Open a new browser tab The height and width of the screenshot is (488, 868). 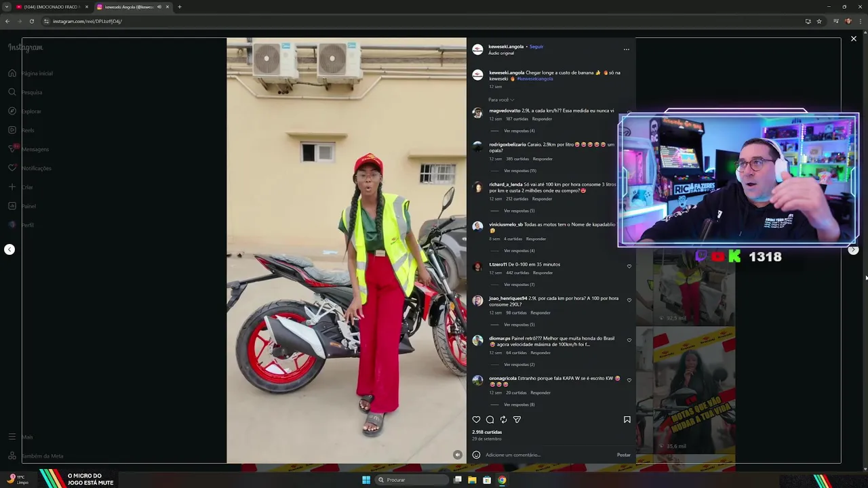click(180, 7)
